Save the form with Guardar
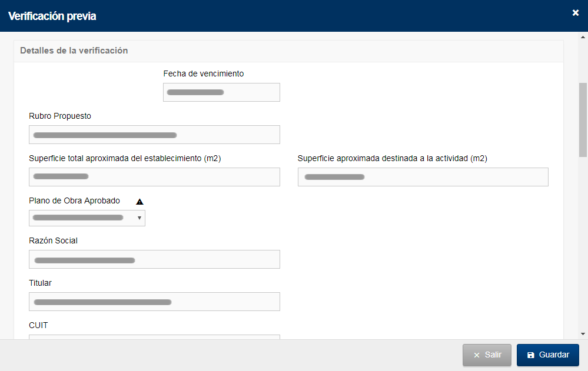The height and width of the screenshot is (371, 588). click(547, 355)
